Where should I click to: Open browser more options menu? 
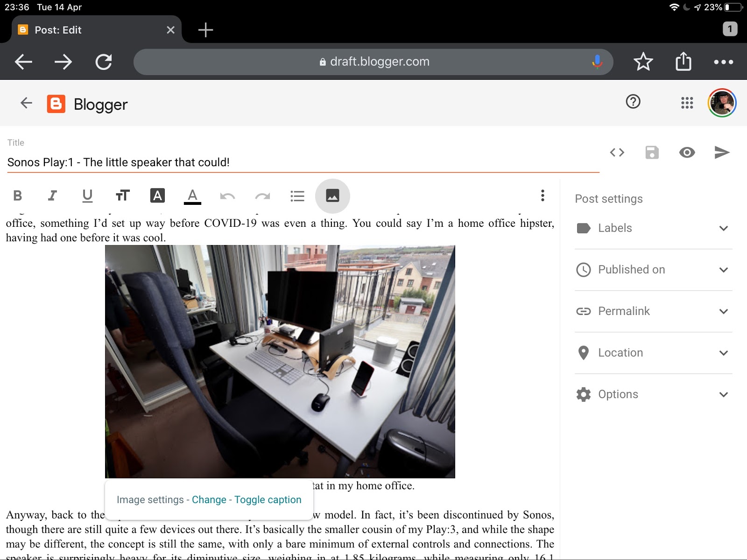click(x=723, y=62)
